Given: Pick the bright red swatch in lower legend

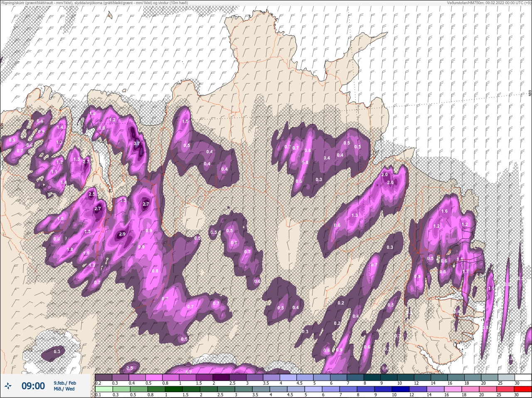Looking at the screenshot, I should [x=522, y=389].
